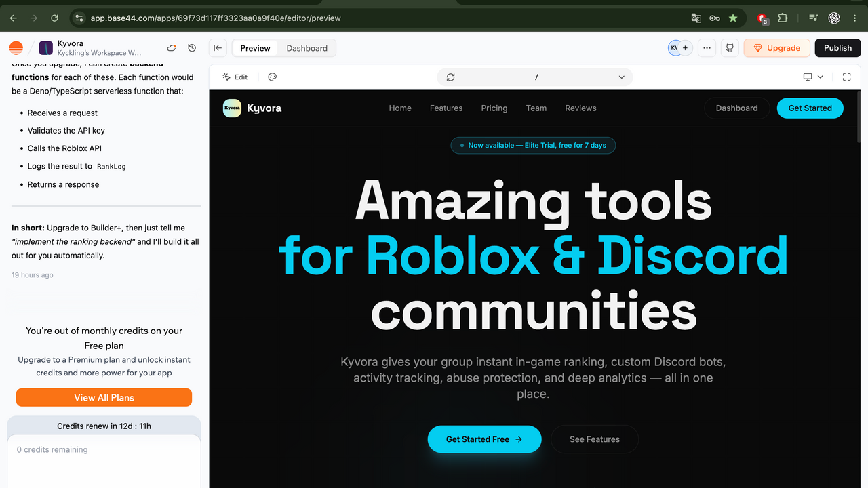Image resolution: width=868 pixels, height=488 pixels.
Task: Open the GitHub integration icon
Action: [x=730, y=48]
